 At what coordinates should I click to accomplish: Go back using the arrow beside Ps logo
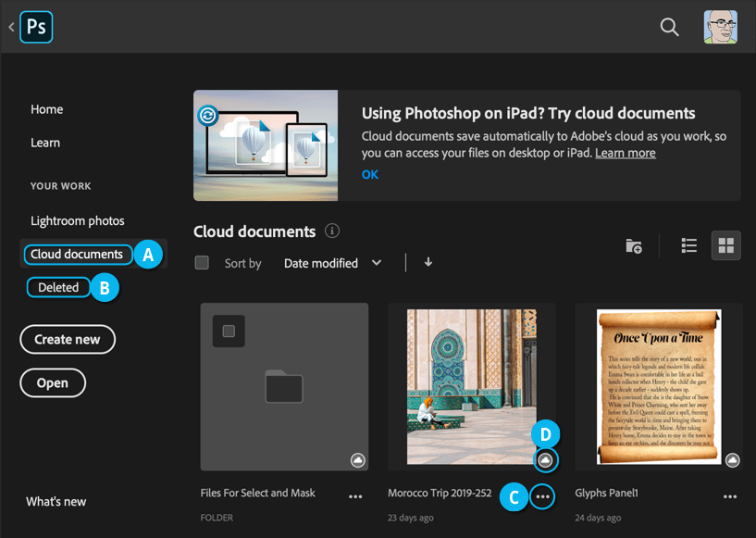pos(12,27)
